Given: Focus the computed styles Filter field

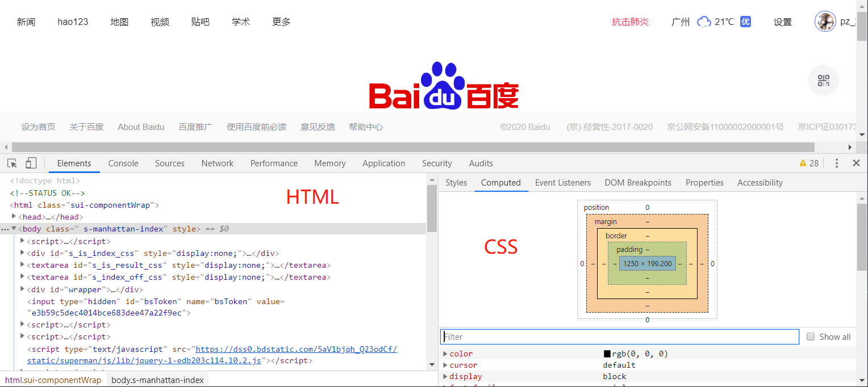Looking at the screenshot, I should pyautogui.click(x=619, y=336).
